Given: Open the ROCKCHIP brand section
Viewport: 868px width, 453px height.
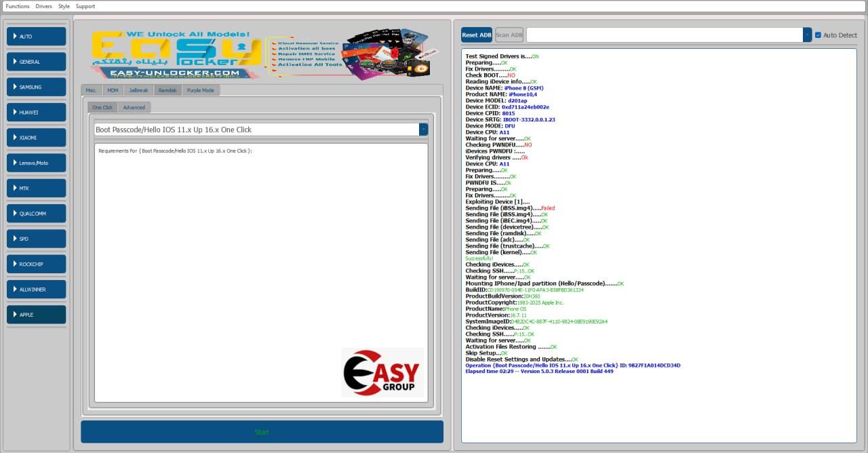Looking at the screenshot, I should [x=37, y=264].
